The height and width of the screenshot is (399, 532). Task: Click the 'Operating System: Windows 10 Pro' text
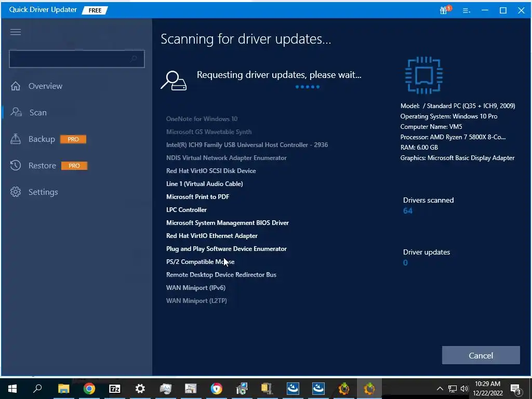pos(449,116)
